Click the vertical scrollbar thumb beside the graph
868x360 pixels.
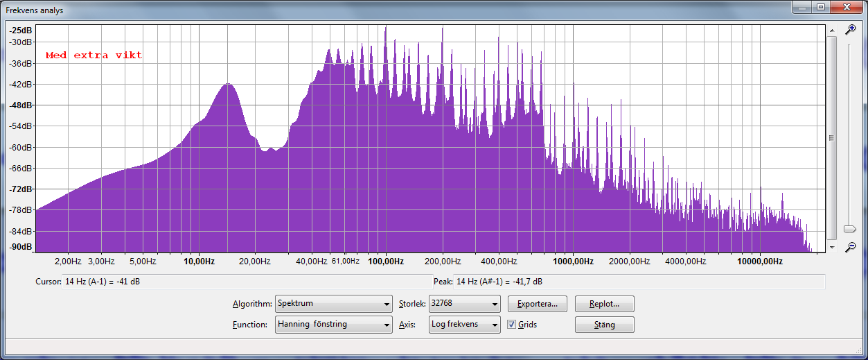pyautogui.click(x=831, y=137)
